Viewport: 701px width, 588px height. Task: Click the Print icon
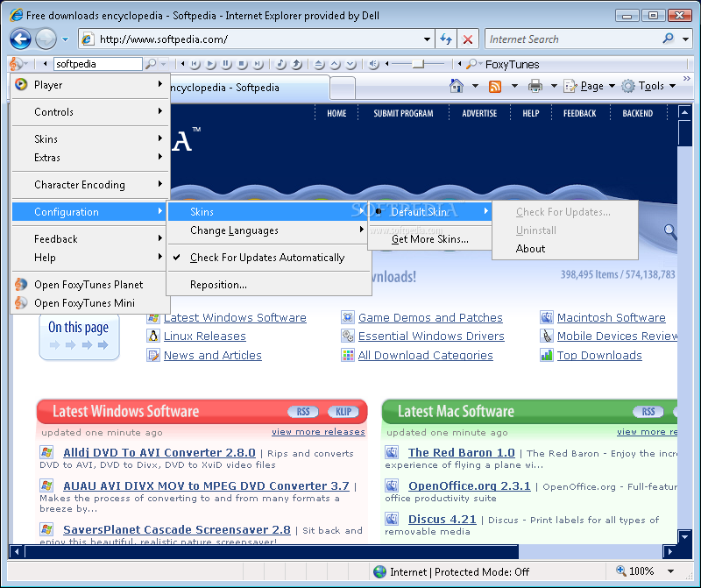535,86
